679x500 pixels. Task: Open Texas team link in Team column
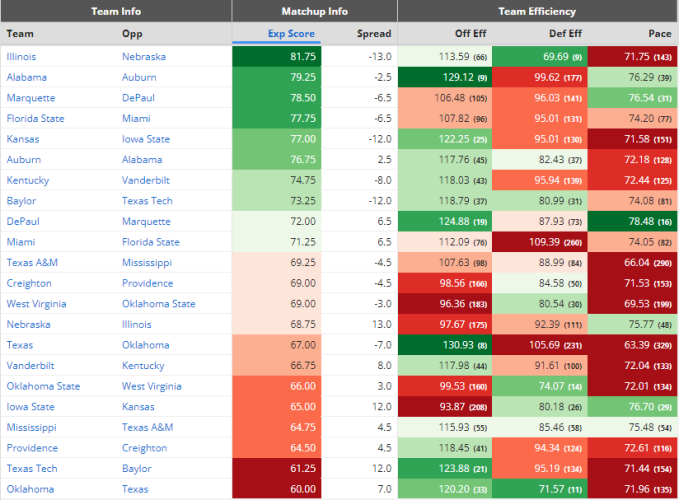19,345
